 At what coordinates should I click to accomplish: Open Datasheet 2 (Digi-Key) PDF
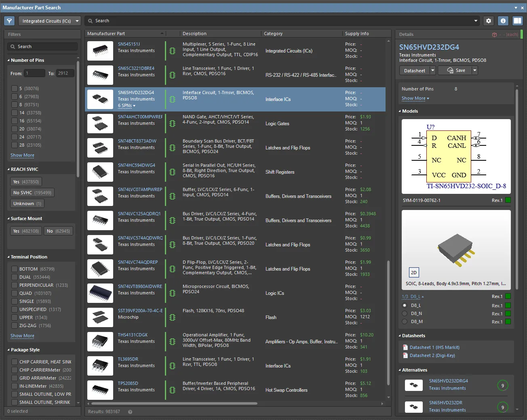(x=432, y=355)
